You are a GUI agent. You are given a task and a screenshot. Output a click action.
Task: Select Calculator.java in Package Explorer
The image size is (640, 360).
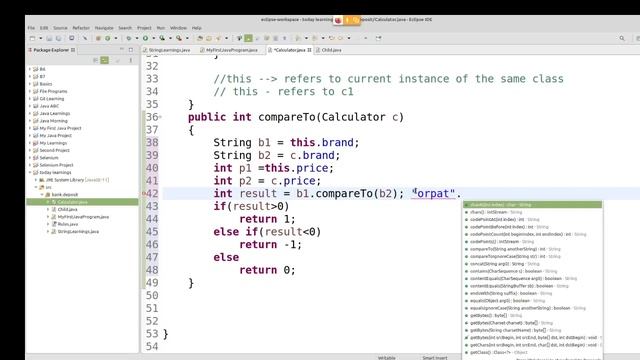point(72,202)
